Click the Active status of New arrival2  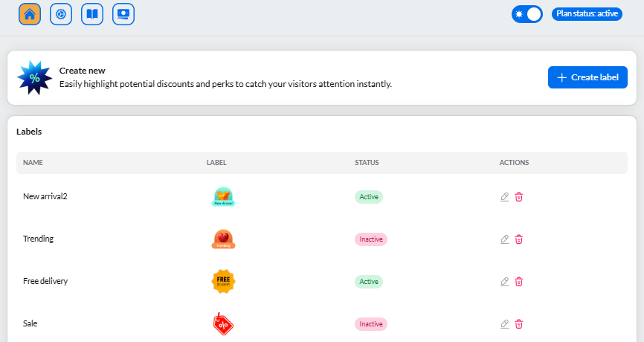click(x=369, y=197)
